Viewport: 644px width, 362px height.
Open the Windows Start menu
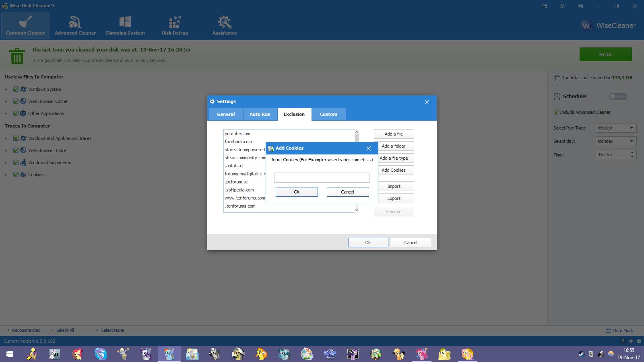10,354
